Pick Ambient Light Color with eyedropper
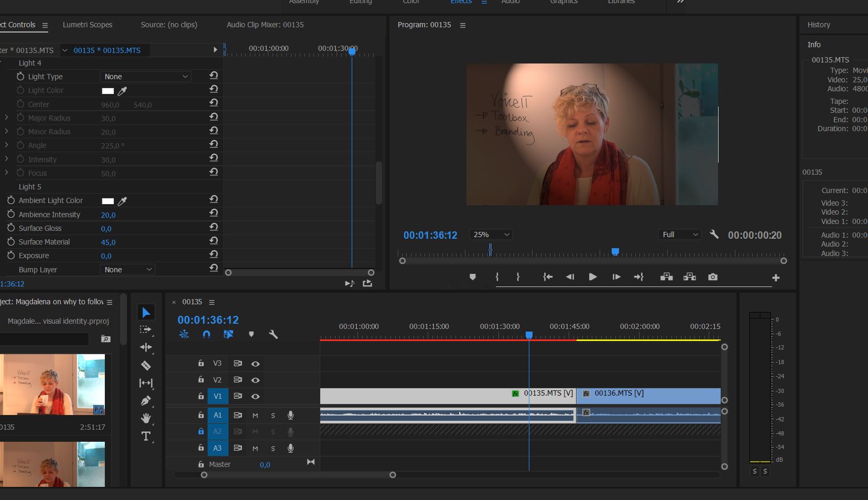This screenshot has width=868, height=500. point(123,201)
